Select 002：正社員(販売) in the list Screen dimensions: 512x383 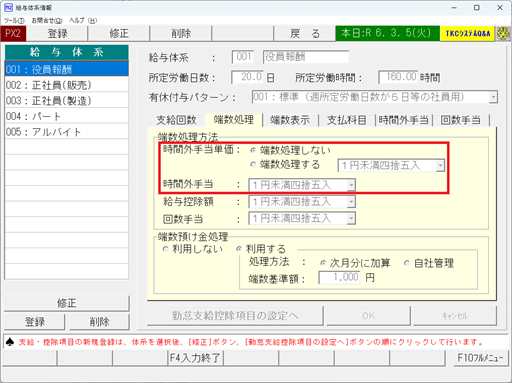(67, 85)
